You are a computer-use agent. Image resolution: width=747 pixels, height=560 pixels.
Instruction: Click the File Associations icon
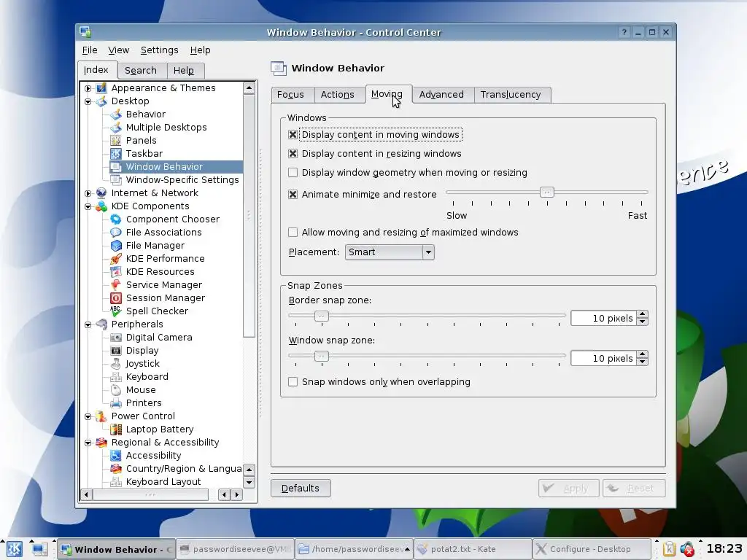[116, 233]
